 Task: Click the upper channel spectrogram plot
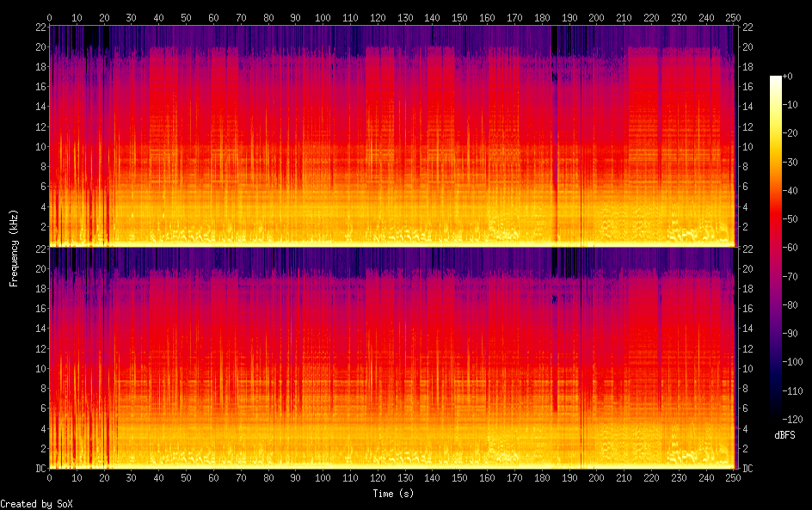point(393,136)
